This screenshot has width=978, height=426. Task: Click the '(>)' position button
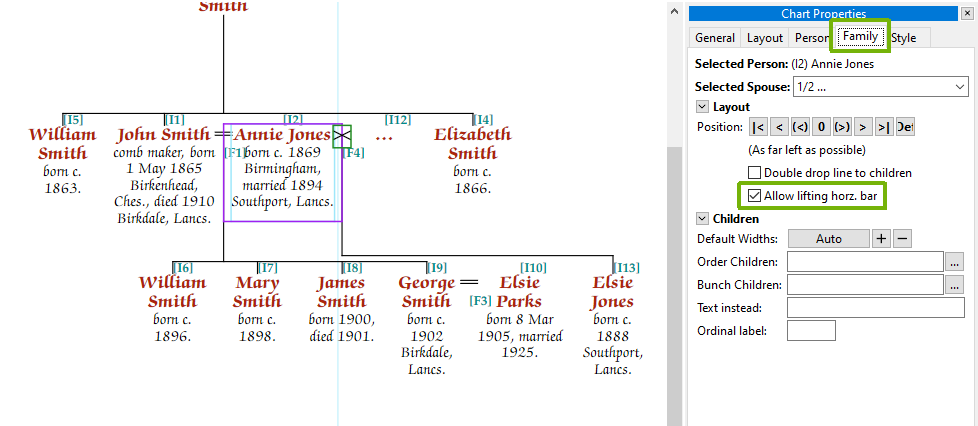pyautogui.click(x=842, y=127)
